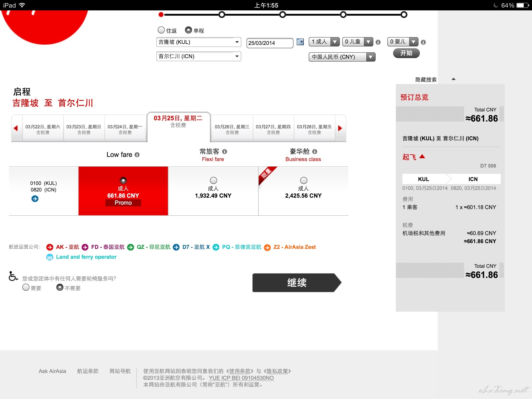Open destination dropdown 首尔仁川 (ICN)
This screenshot has width=532, height=399.
199,56
